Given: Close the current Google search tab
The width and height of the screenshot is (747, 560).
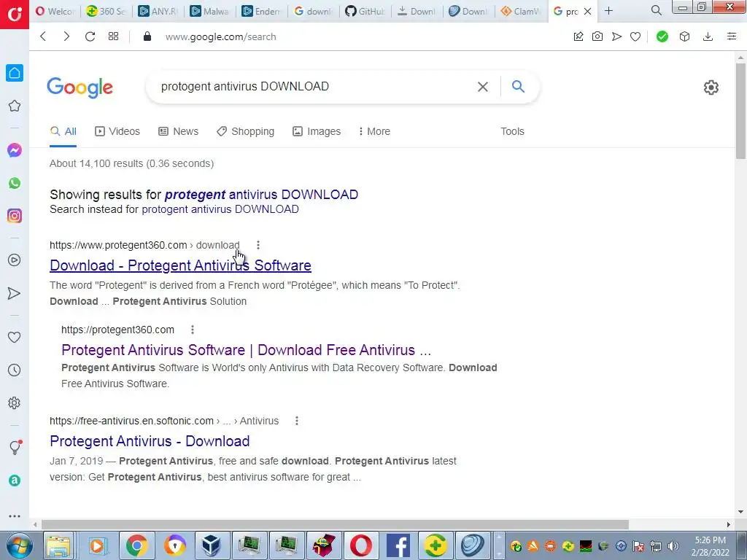Looking at the screenshot, I should 587,11.
